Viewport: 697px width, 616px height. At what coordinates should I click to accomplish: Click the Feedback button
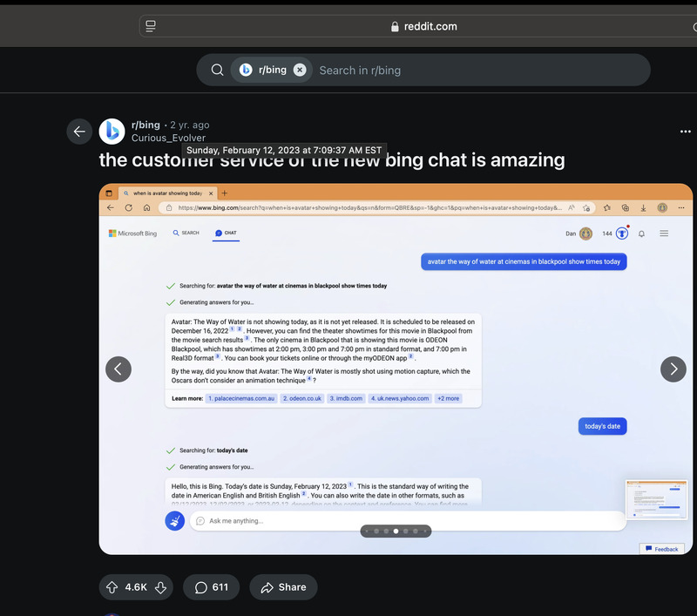tap(662, 549)
